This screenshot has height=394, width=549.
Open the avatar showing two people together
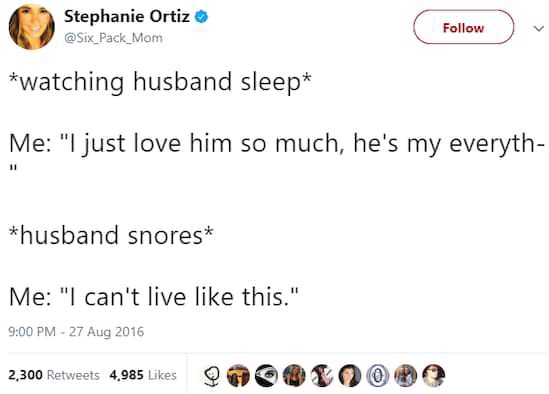click(x=405, y=375)
